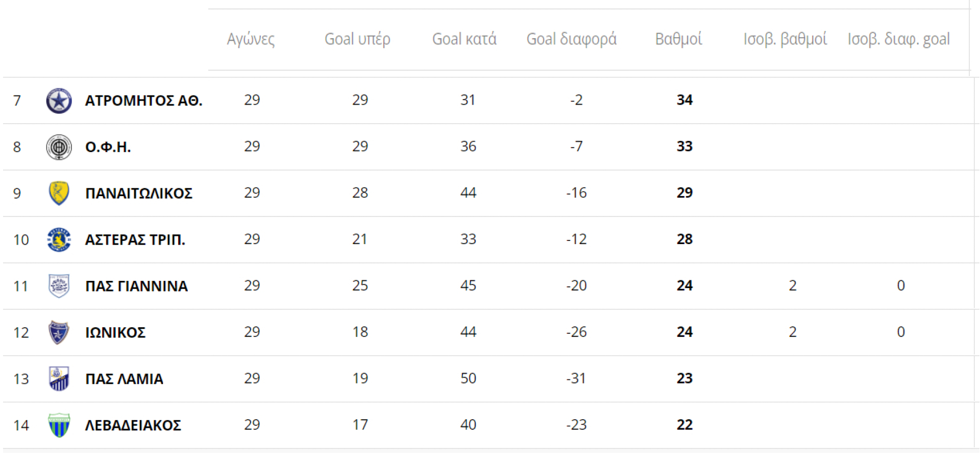Click ΠΑΣ ΛΑΜΙΑ points value 23
The image size is (980, 459).
coord(684,378)
